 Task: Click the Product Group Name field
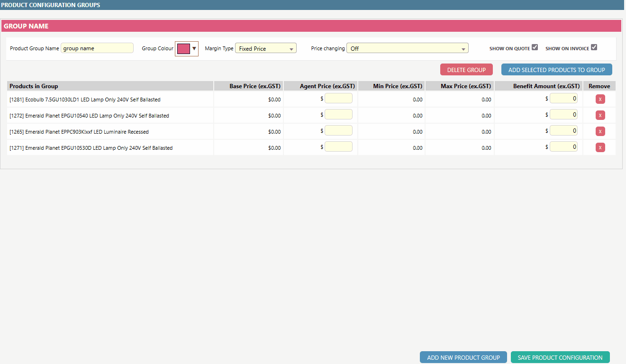point(97,48)
